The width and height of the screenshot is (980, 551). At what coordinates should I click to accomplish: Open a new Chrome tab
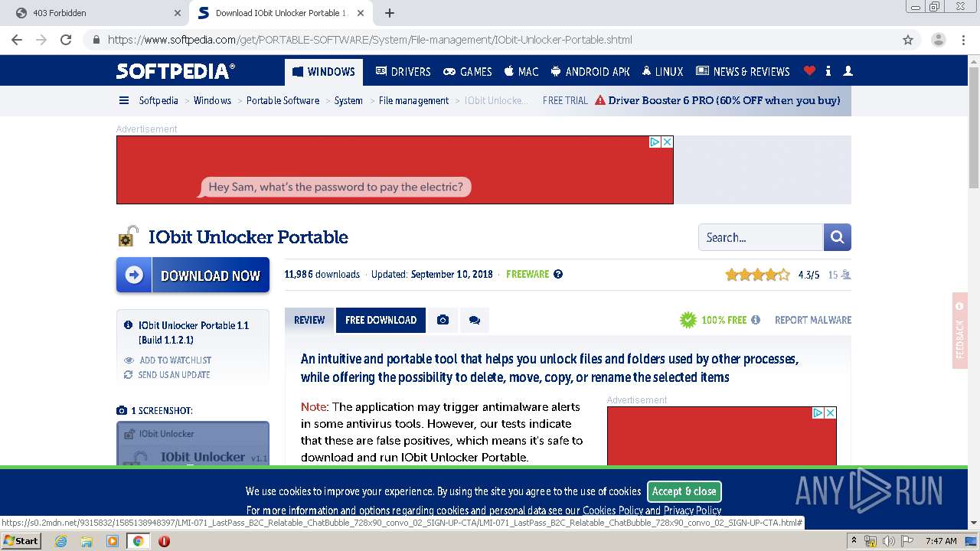(390, 13)
